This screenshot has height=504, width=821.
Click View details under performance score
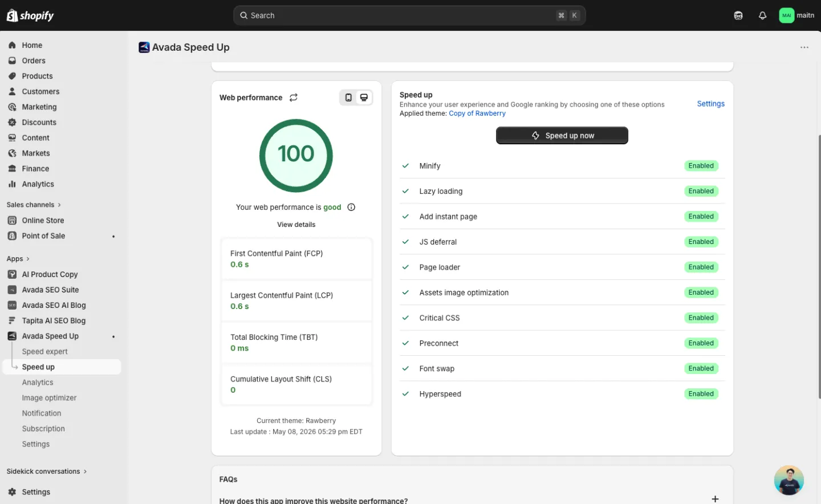(296, 225)
